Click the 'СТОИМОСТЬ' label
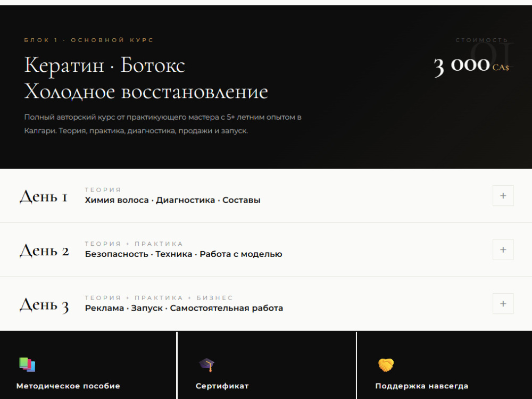Screen dimensions: 532x399 point(482,40)
